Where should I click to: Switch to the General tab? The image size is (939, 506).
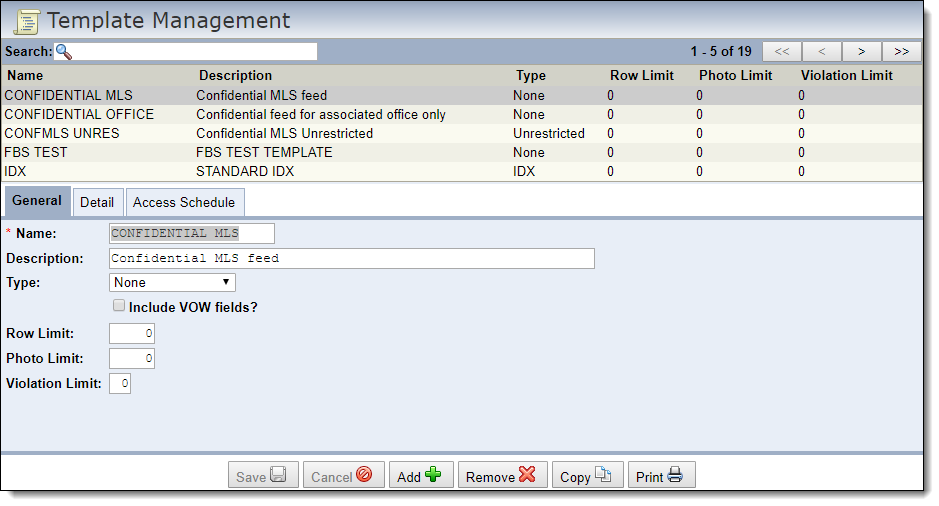37,201
